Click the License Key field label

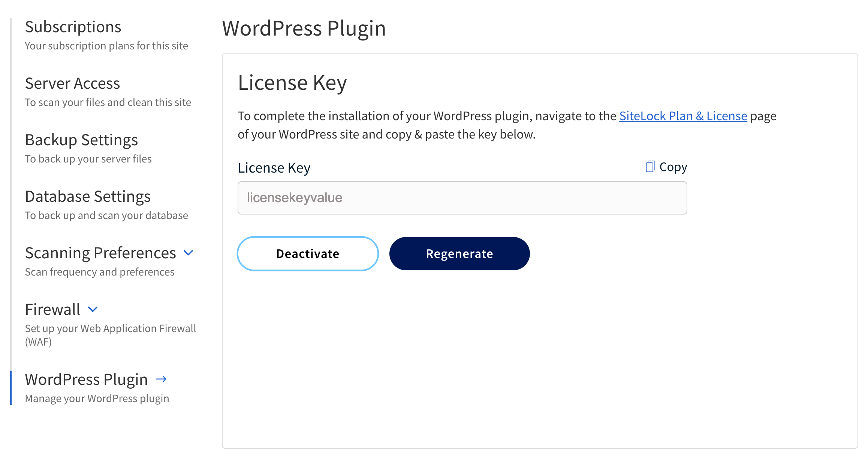click(274, 168)
